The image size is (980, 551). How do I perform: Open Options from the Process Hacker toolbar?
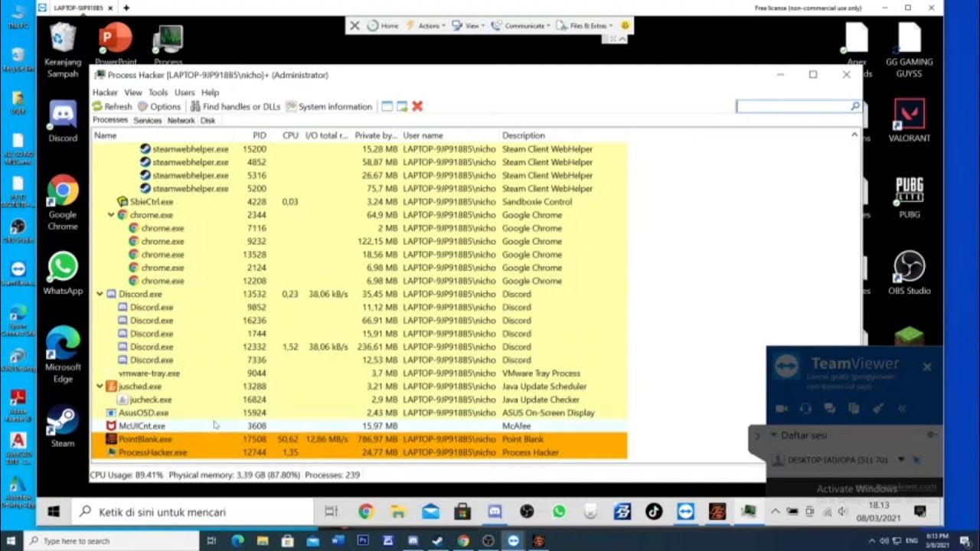click(159, 106)
